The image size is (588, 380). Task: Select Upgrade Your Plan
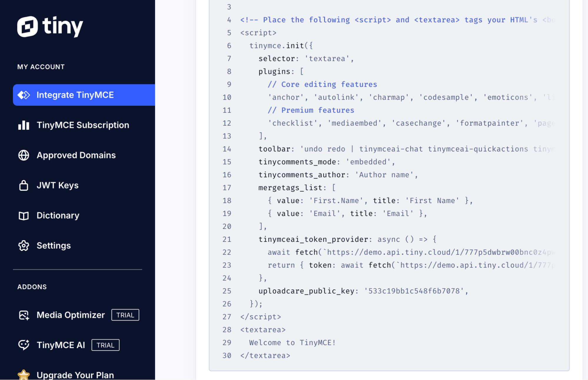(x=75, y=375)
